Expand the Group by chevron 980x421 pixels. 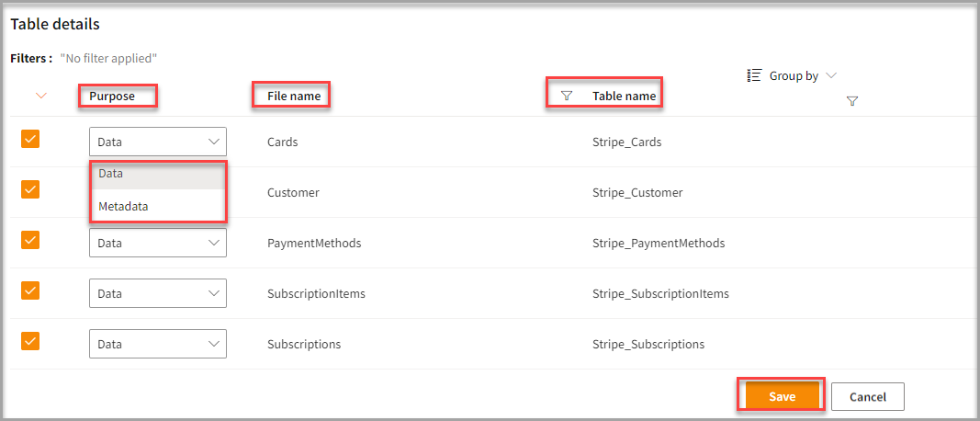(831, 75)
